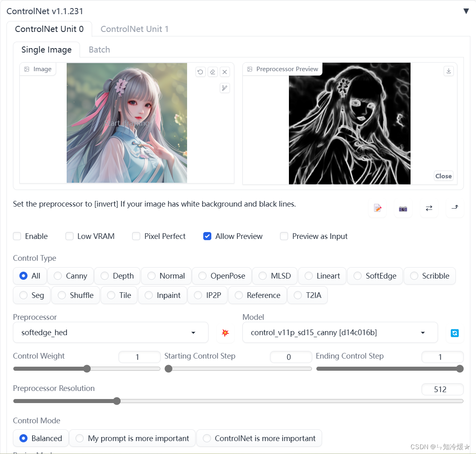Select Shuffle control type
476x454 pixels.
click(76, 295)
